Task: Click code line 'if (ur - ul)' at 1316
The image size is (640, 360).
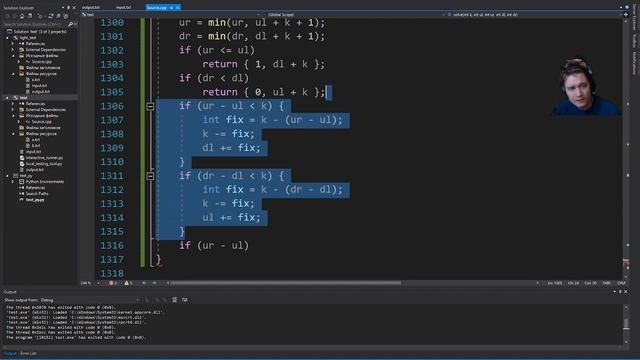Action: point(213,246)
